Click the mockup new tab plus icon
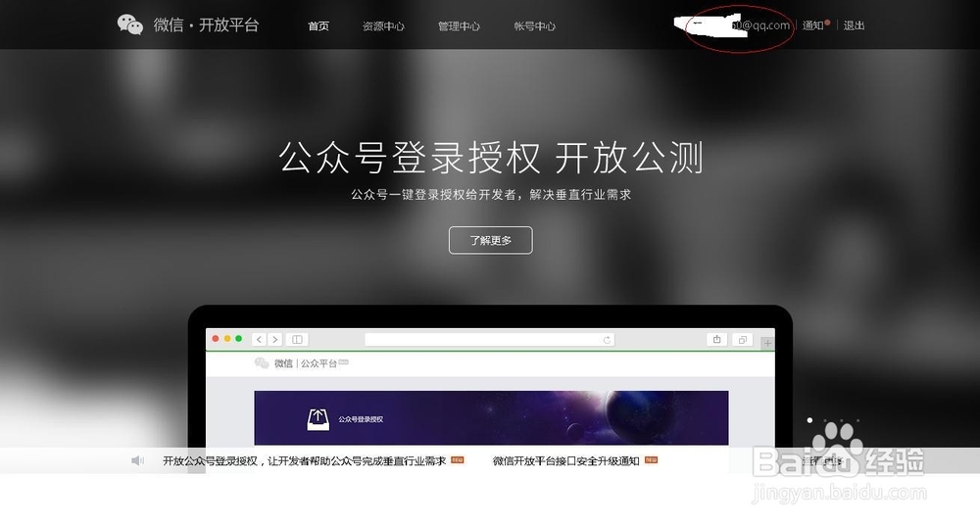980x526 pixels. tap(767, 343)
